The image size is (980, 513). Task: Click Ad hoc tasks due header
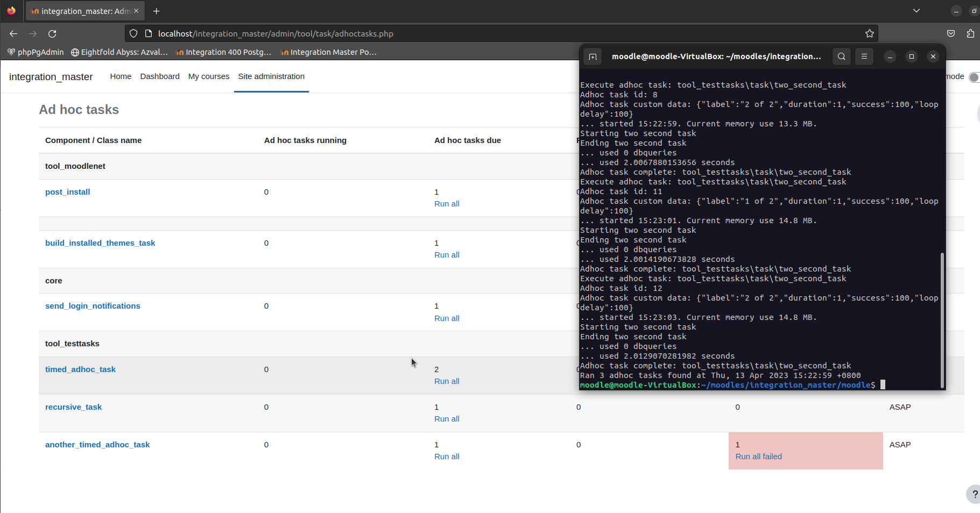[468, 140]
